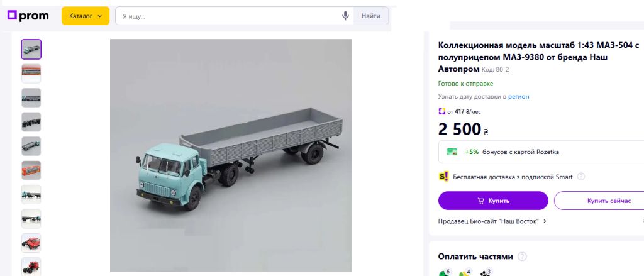
Task: Click the Найти search button
Action: 371,16
